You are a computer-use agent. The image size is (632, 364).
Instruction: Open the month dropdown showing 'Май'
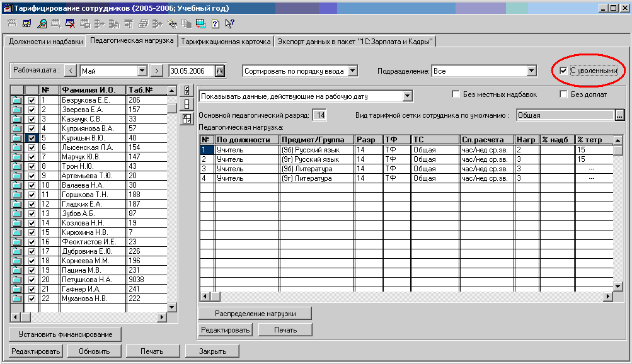tap(142, 71)
